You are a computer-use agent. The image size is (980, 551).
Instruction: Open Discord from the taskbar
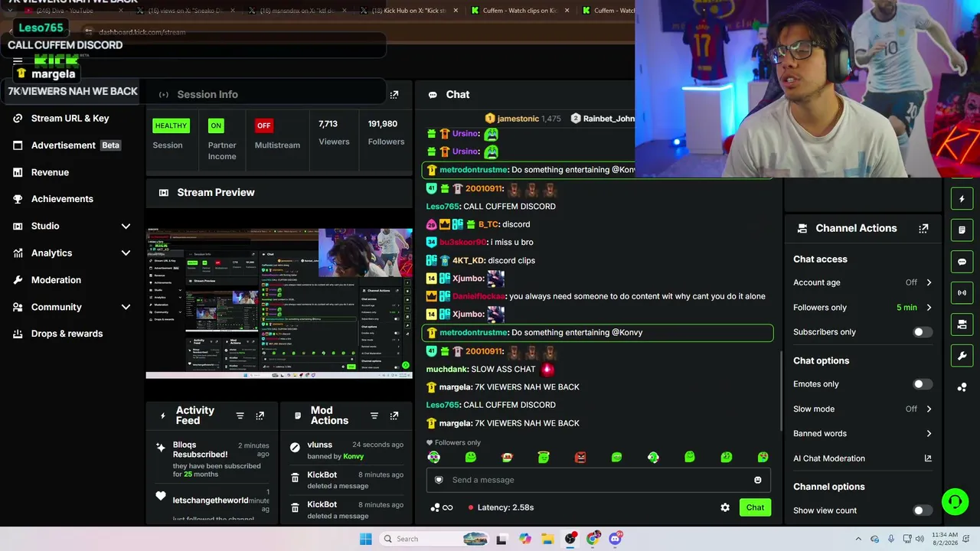[616, 539]
